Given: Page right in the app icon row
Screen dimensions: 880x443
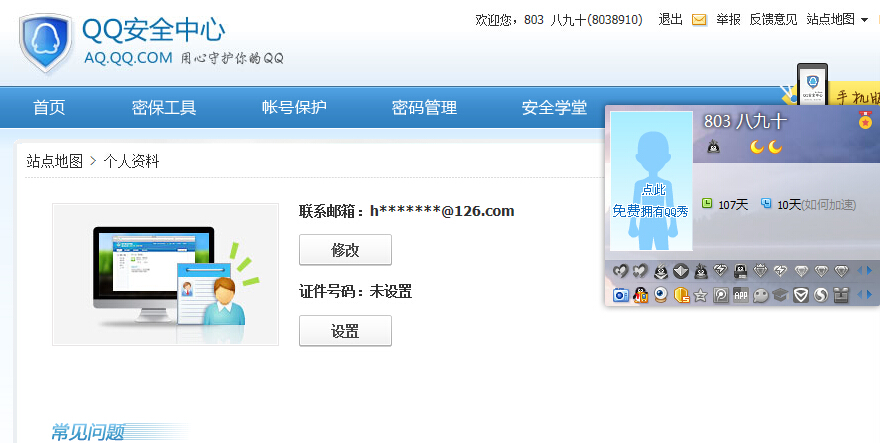Looking at the screenshot, I should pyautogui.click(x=870, y=294).
